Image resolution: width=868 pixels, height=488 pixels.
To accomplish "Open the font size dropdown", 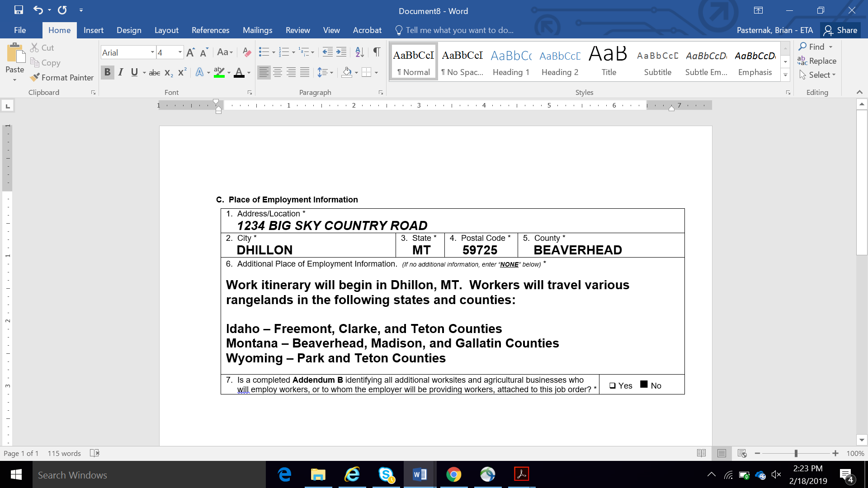I will pyautogui.click(x=180, y=52).
